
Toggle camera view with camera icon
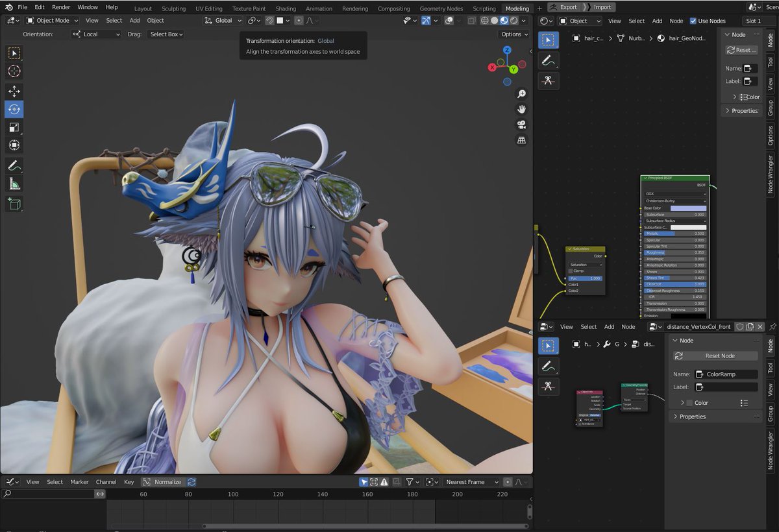(x=521, y=125)
